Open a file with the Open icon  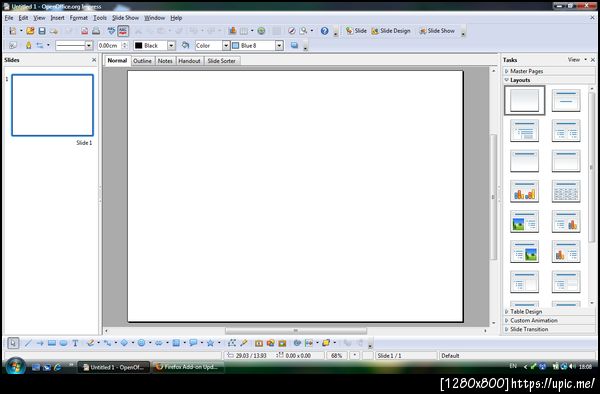coord(30,31)
